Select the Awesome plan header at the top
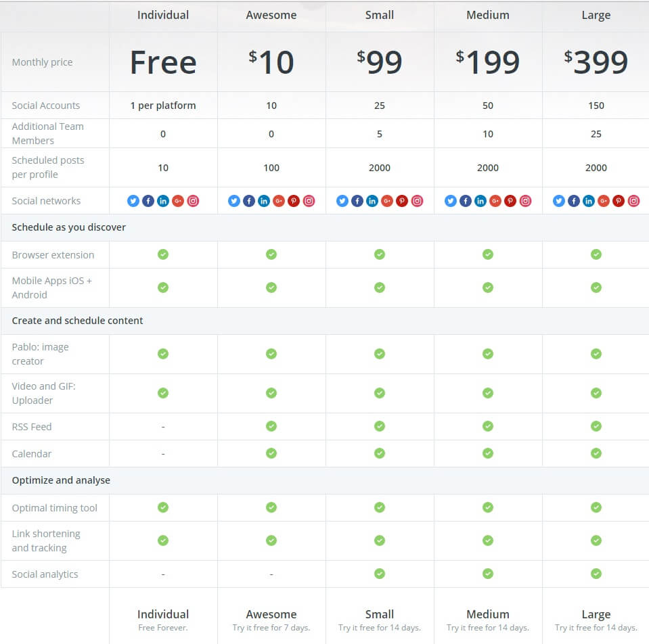 tap(271, 15)
